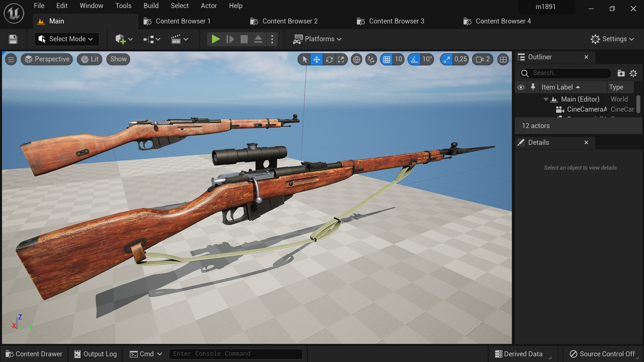Collapse the Main (Editor) tree item
644x362 pixels.
coord(546,99)
